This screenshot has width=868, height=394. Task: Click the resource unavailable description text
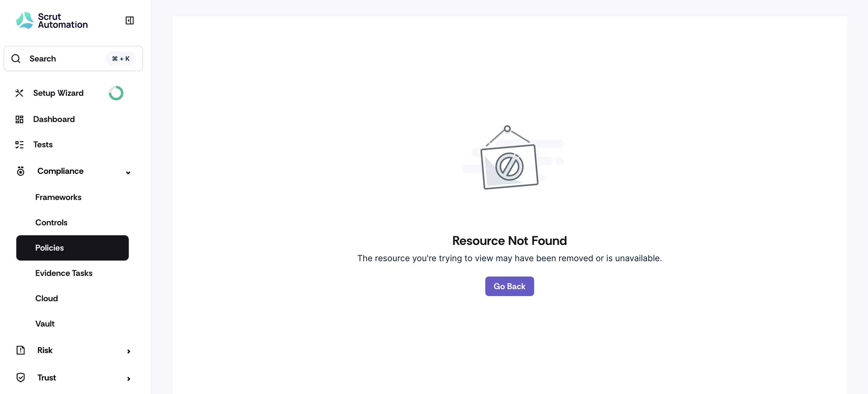coord(509,258)
